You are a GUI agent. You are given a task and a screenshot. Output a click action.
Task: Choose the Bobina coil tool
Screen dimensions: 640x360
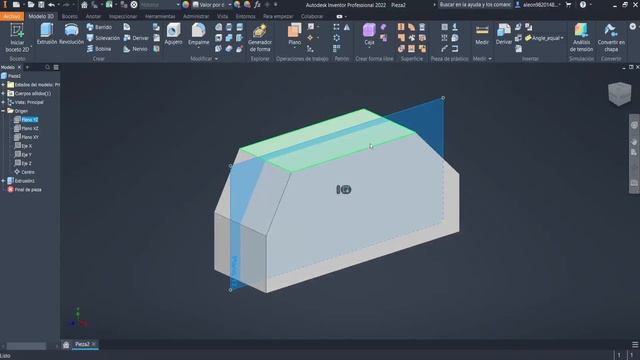99,49
